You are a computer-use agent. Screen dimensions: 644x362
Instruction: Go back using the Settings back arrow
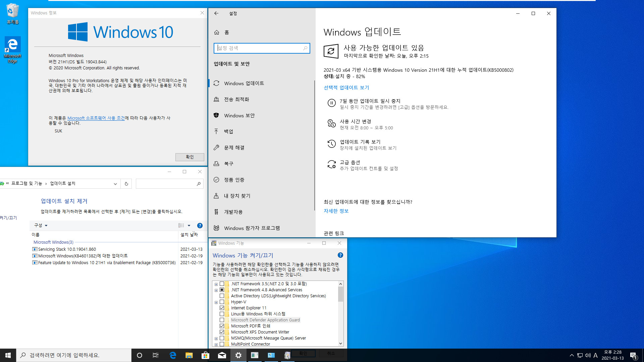tap(216, 13)
